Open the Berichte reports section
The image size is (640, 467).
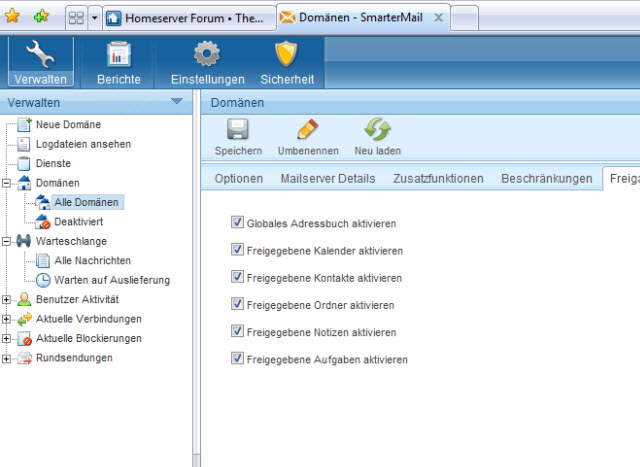[118, 62]
